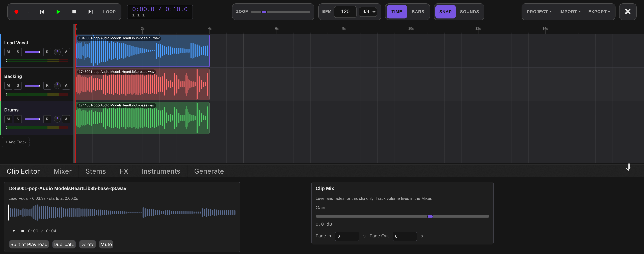
Task: Play the project with the green play button
Action: pyautogui.click(x=58, y=12)
